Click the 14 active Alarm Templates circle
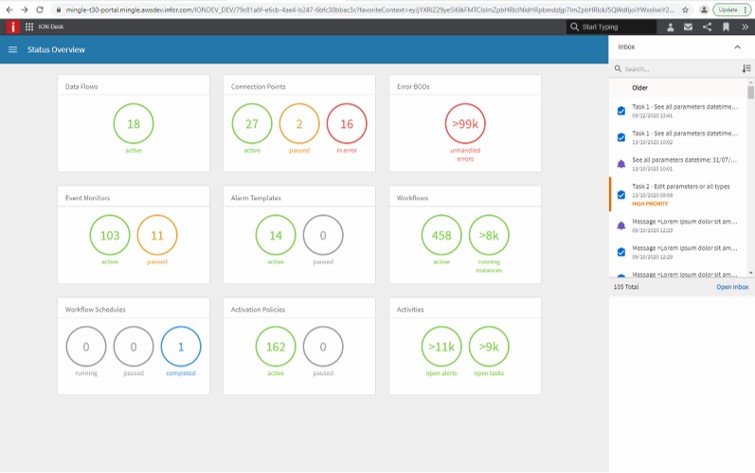This screenshot has height=473, width=755. click(x=275, y=235)
